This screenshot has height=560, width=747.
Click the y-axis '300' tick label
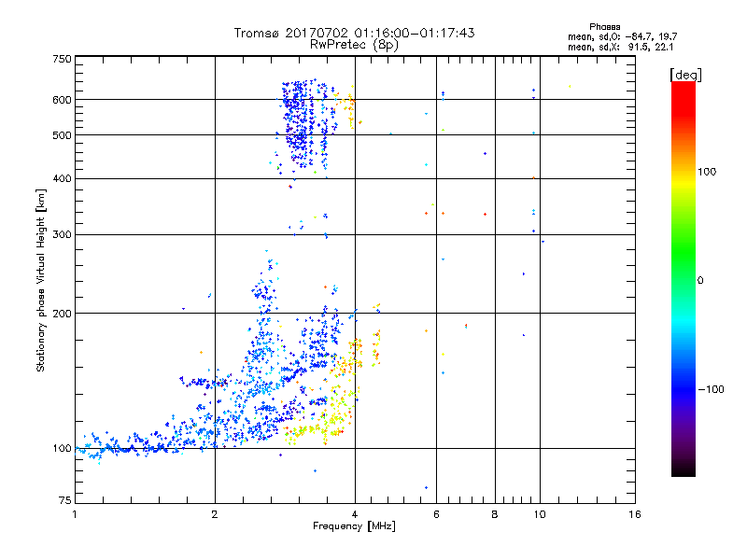point(62,235)
